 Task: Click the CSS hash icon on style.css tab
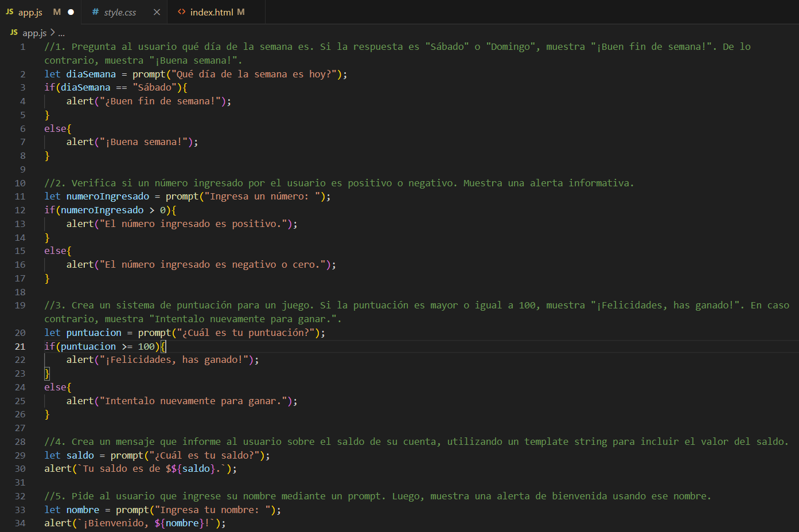95,12
